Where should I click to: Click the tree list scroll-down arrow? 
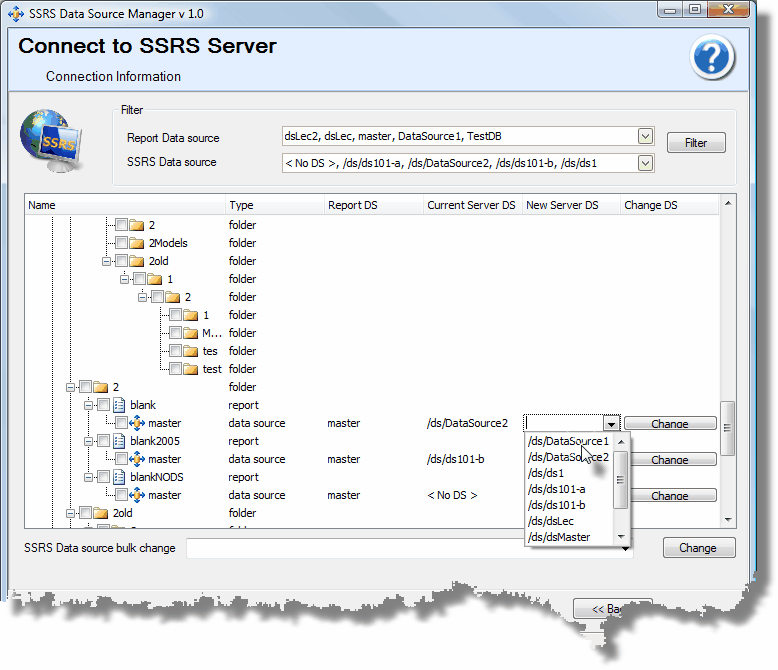click(x=728, y=520)
